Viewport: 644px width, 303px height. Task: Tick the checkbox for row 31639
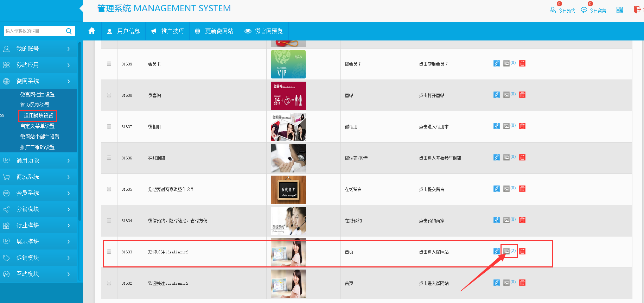pos(109,64)
